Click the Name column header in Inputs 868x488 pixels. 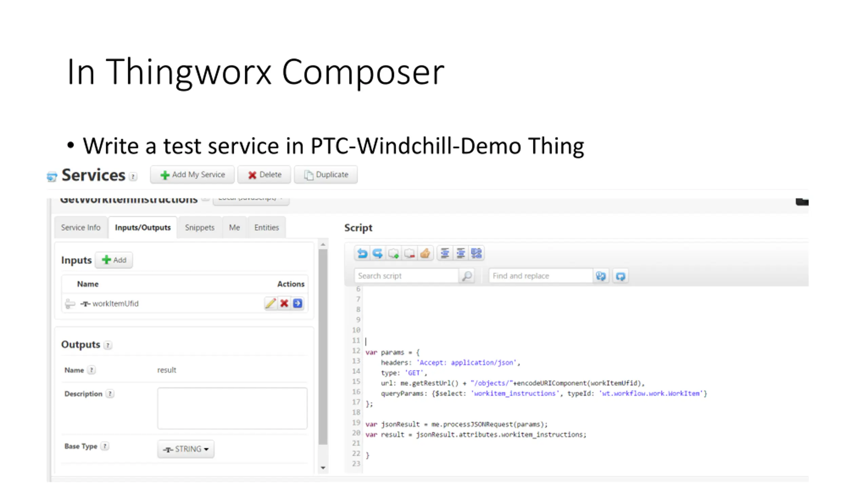coord(87,284)
